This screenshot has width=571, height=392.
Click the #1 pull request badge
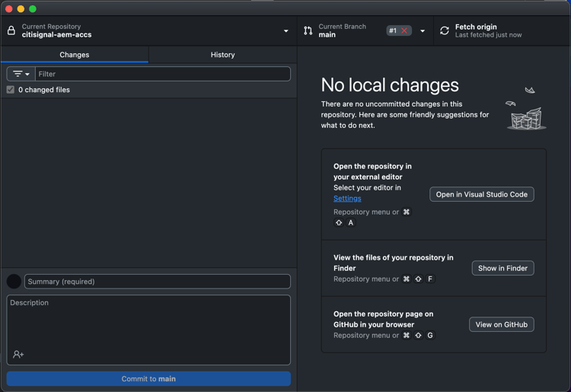tap(399, 30)
